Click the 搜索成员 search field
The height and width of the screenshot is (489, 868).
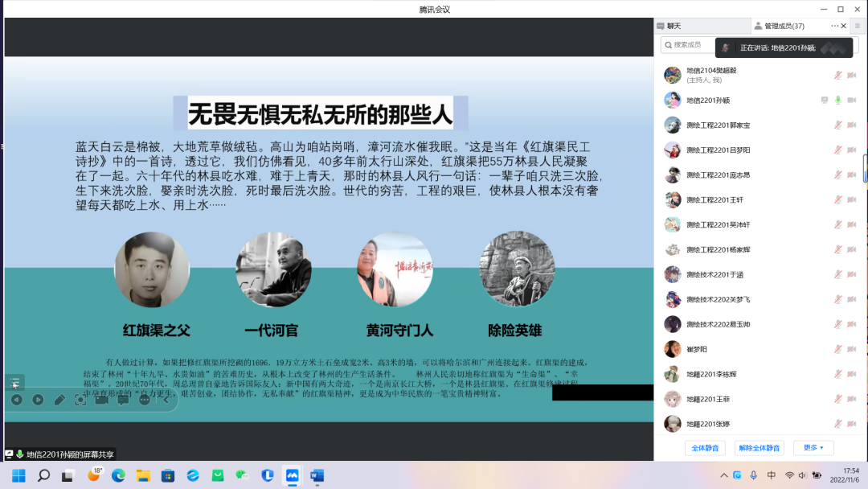(687, 45)
